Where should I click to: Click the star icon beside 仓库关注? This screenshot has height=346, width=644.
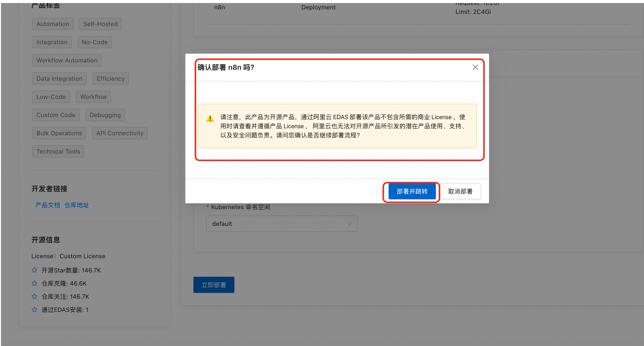(x=34, y=296)
